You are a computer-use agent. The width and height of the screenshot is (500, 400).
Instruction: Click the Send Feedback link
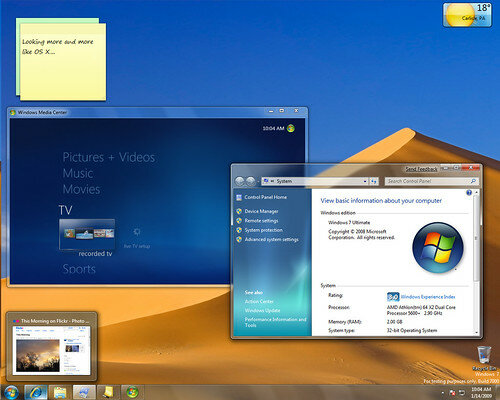(421, 169)
